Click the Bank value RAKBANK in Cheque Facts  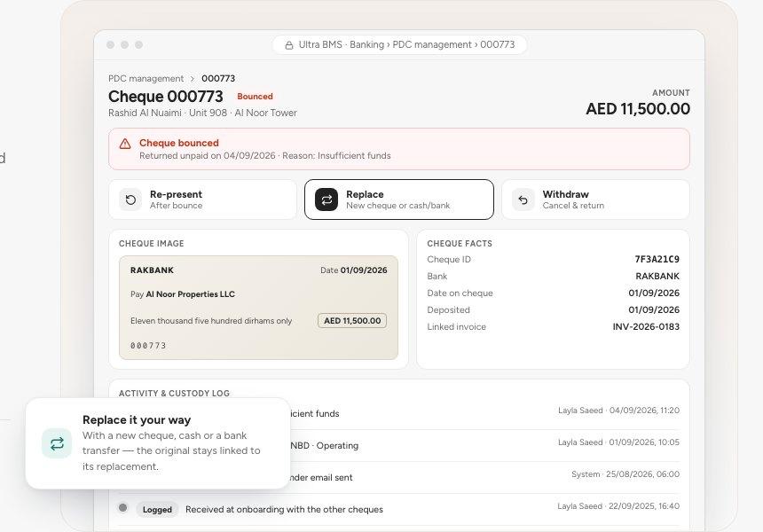pyautogui.click(x=657, y=277)
